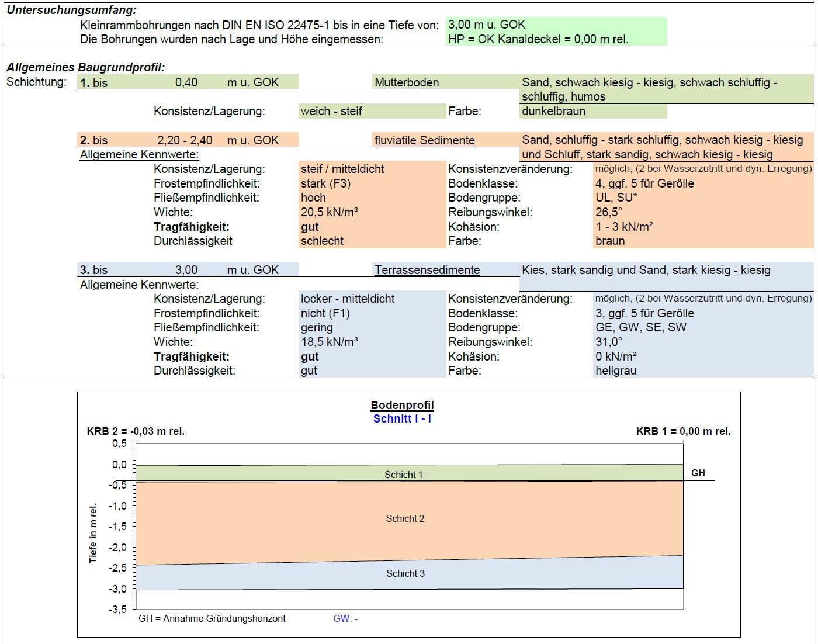Click the 'stark (F3)' frost sensitivity cell
818x644 pixels.
click(x=325, y=183)
